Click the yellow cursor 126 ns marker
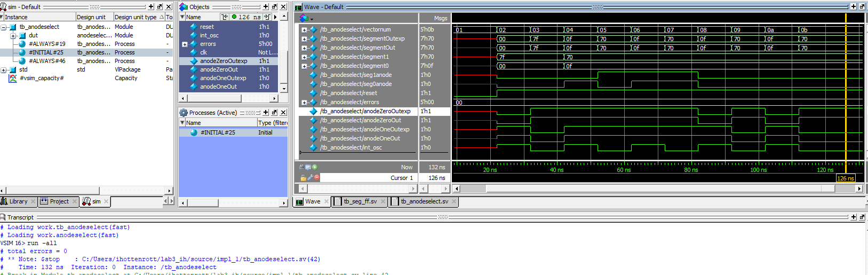Viewport: 868px width, 275px height. [845, 178]
